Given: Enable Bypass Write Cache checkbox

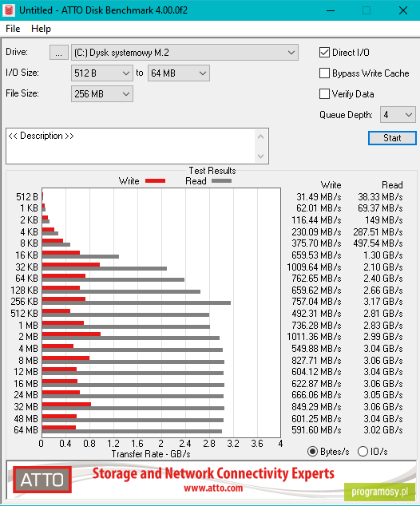Looking at the screenshot, I should tap(324, 73).
